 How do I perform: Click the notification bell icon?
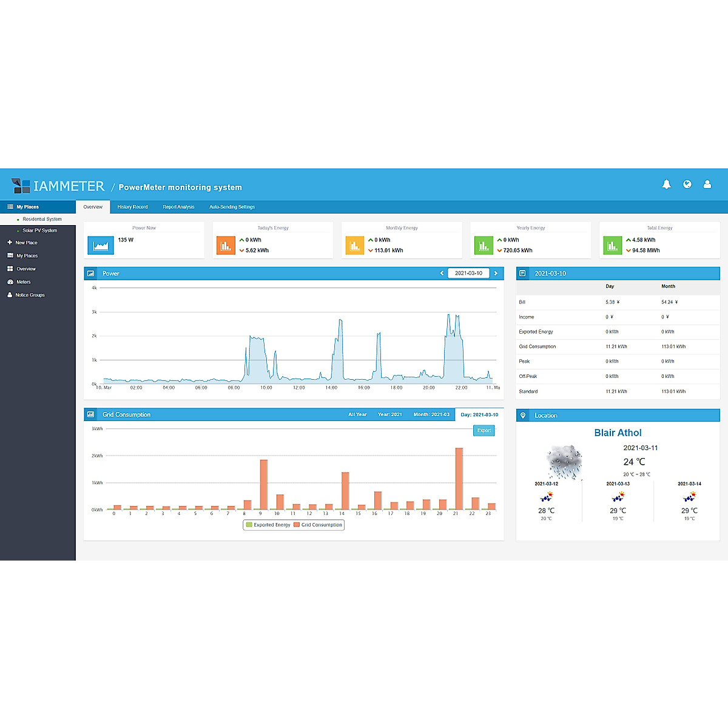point(667,184)
